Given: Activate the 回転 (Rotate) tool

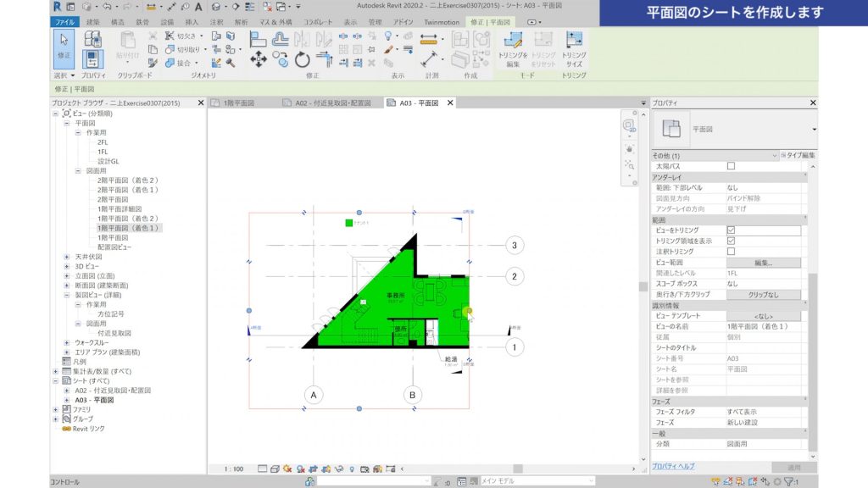Looking at the screenshot, I should point(301,58).
